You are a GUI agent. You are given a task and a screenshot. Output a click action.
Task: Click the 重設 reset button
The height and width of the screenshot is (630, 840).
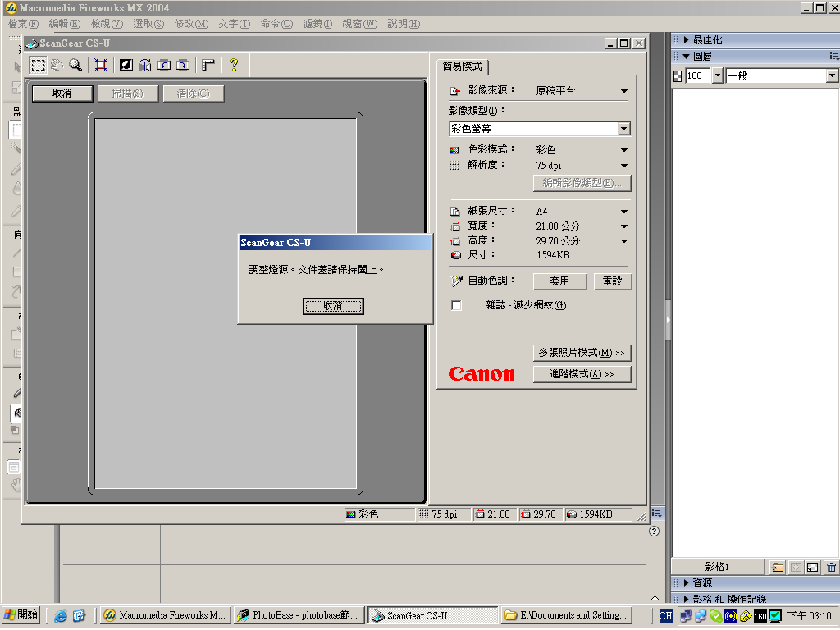click(x=612, y=281)
